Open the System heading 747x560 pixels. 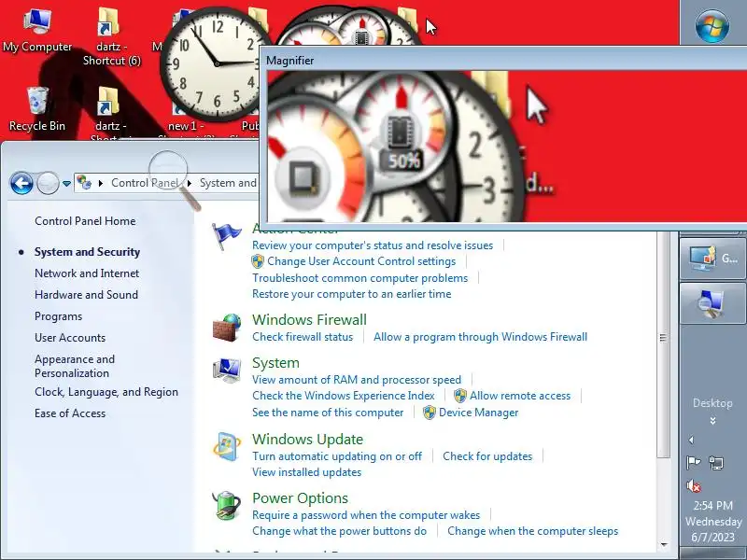(x=275, y=363)
